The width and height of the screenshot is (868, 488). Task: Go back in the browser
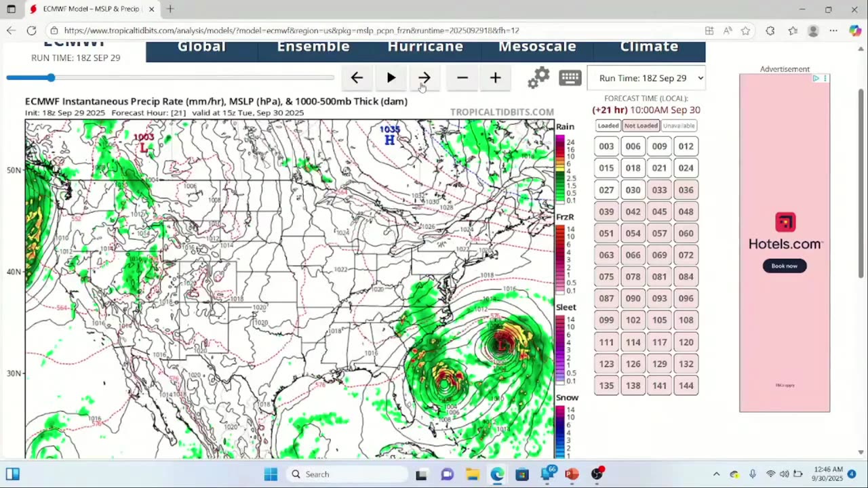coord(11,30)
